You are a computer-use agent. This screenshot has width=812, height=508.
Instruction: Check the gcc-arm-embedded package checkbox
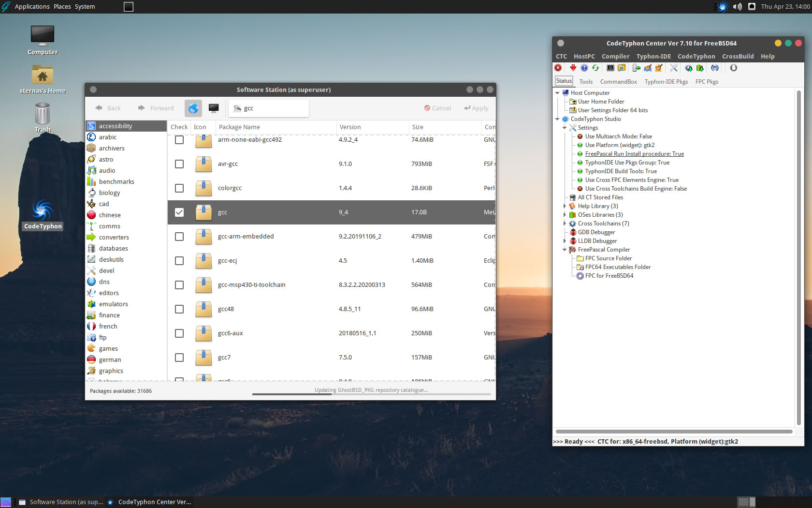point(179,237)
